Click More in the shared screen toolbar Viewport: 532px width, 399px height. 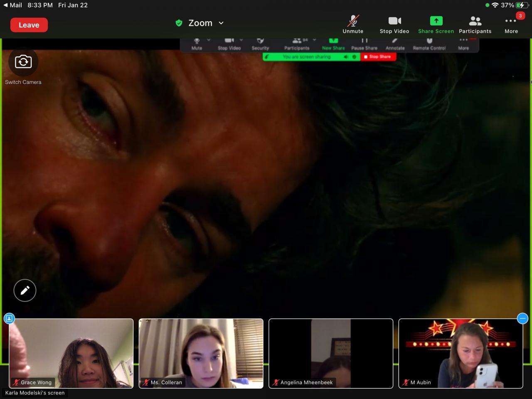(x=463, y=44)
